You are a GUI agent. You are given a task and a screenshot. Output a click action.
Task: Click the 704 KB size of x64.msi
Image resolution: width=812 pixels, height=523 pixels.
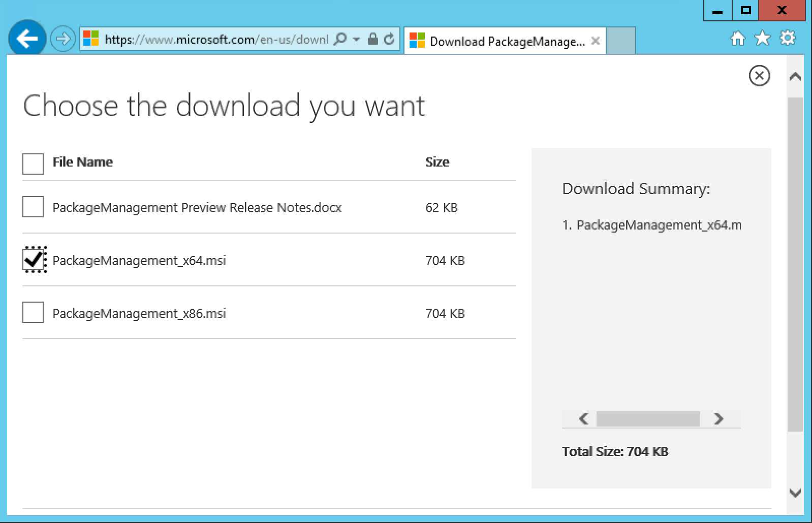[445, 260]
